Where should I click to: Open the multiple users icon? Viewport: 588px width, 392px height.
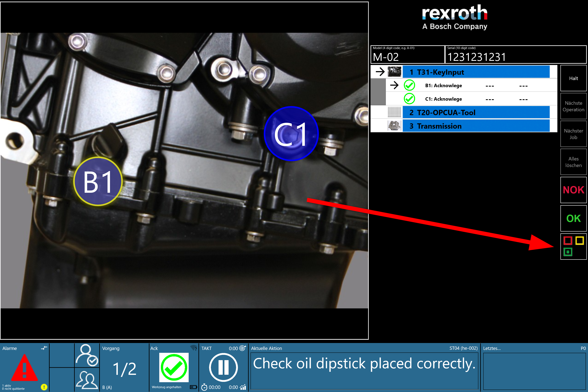(x=87, y=380)
